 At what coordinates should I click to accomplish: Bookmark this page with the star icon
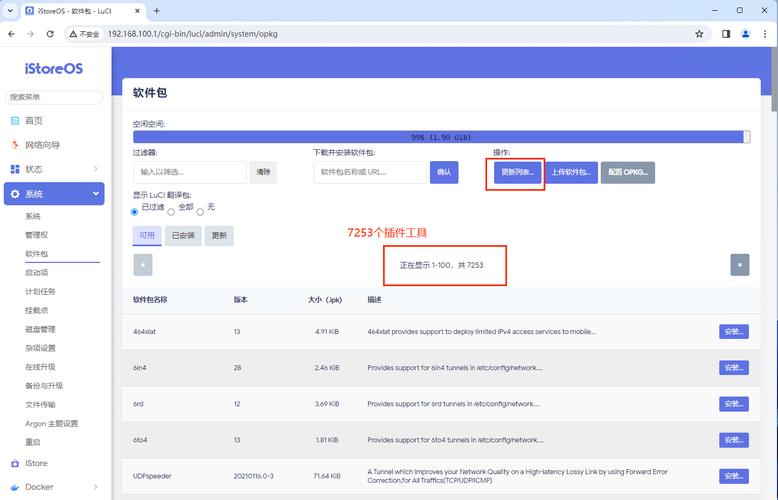coord(700,33)
